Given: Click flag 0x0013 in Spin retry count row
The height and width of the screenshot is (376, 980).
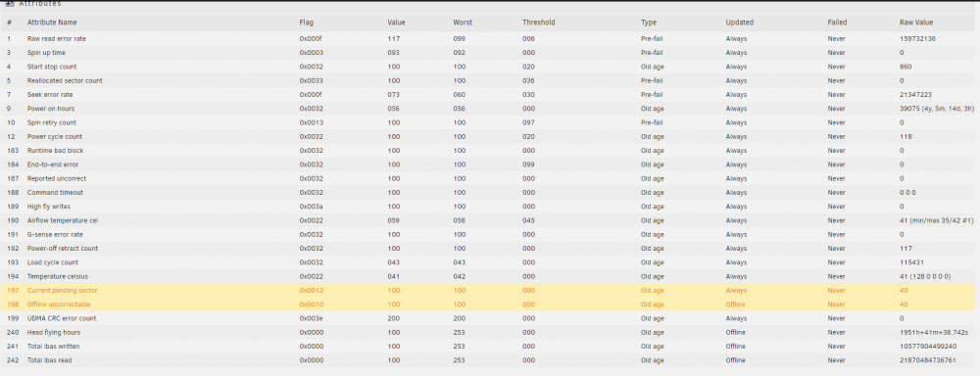Looking at the screenshot, I should click(312, 122).
